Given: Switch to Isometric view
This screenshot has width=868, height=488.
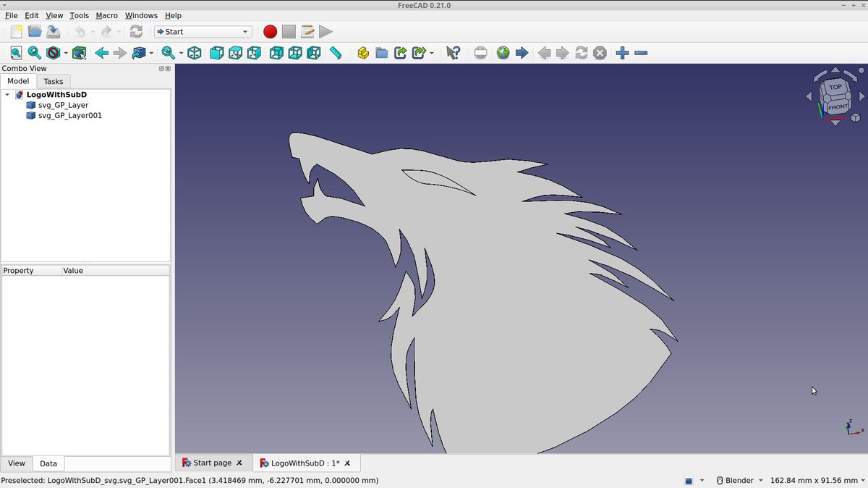Looking at the screenshot, I should coord(194,52).
